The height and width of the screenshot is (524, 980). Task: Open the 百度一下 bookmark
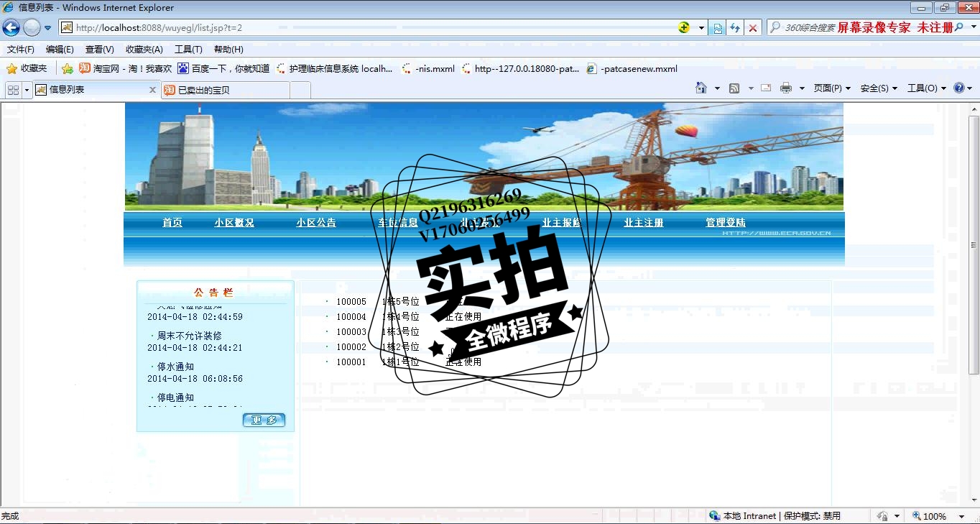[223, 69]
